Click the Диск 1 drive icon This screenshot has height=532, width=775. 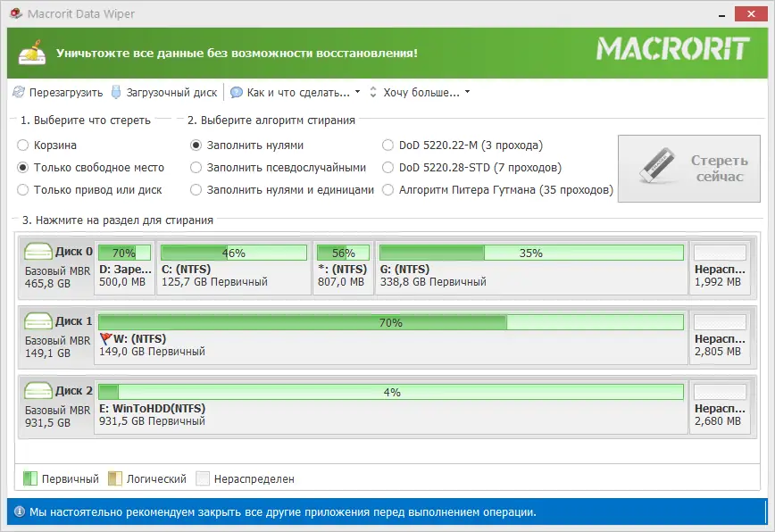click(38, 320)
